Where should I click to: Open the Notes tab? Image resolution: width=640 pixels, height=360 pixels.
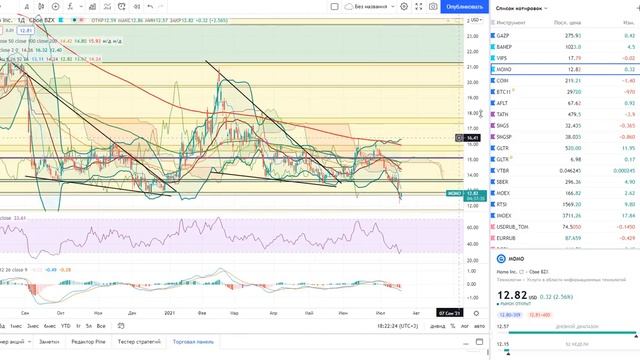[x=49, y=342]
